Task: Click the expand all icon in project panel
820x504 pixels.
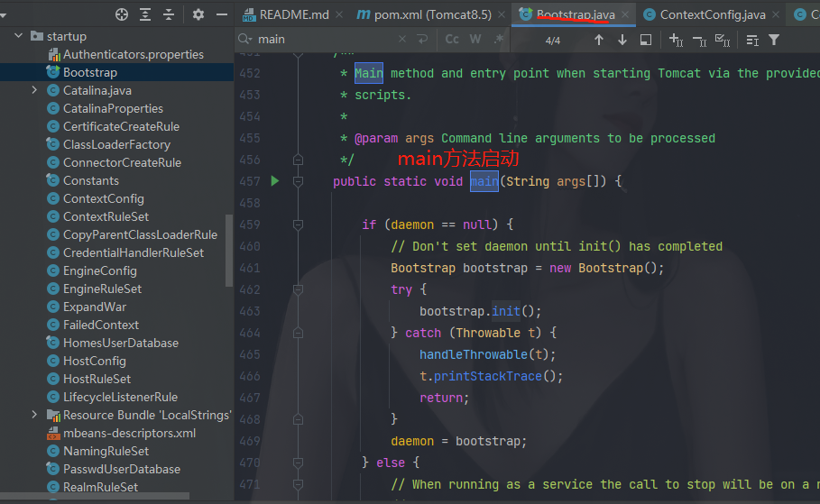Action: pyautogui.click(x=145, y=14)
